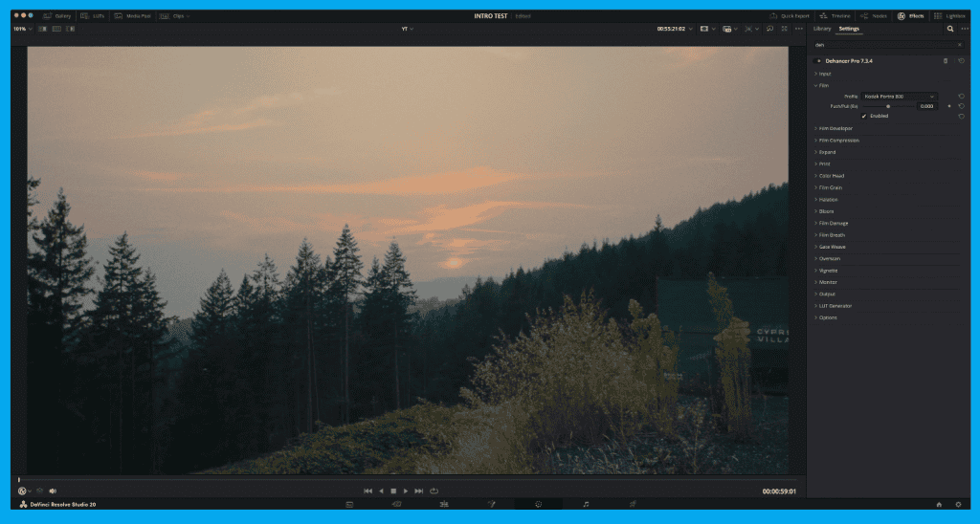
Task: Expand the Film Grain section
Action: click(830, 187)
